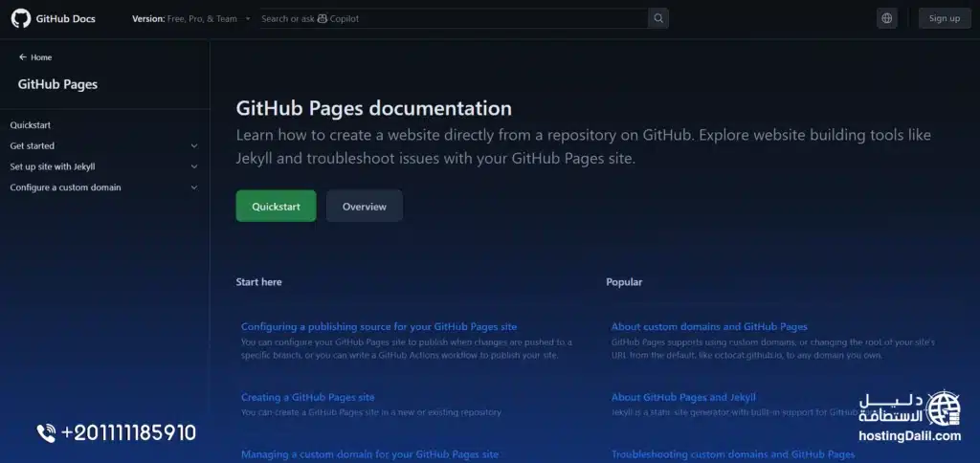980x463 pixels.
Task: Click the search magnifier button
Action: [x=658, y=18]
